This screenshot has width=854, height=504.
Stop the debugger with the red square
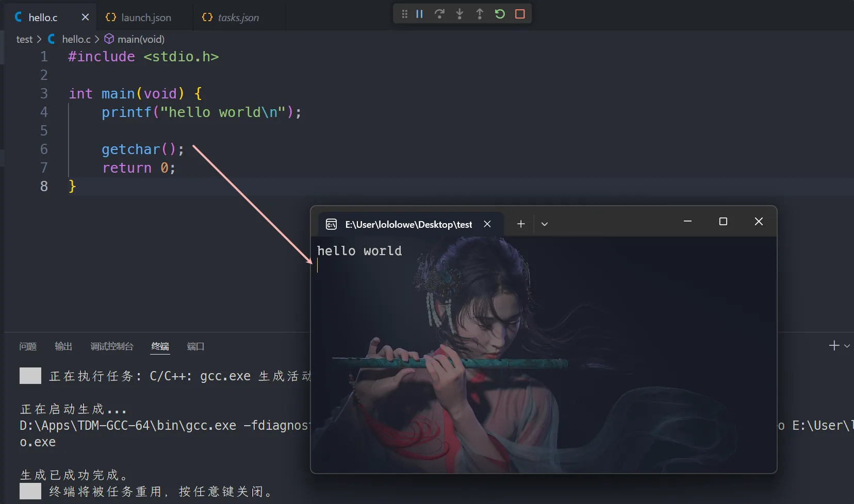pos(520,14)
